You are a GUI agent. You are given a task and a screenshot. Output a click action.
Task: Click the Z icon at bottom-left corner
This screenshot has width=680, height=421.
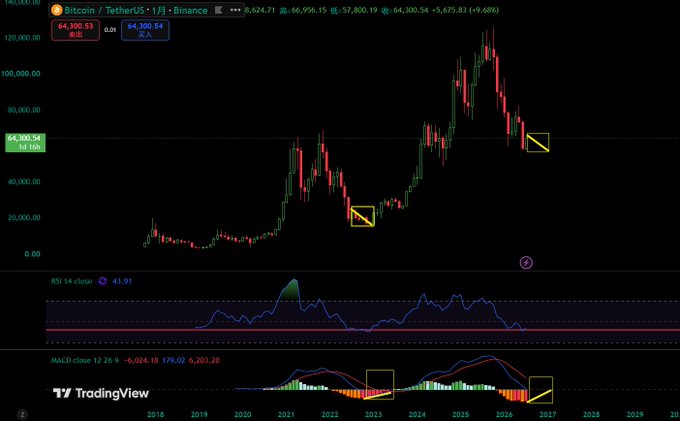[x=22, y=414]
